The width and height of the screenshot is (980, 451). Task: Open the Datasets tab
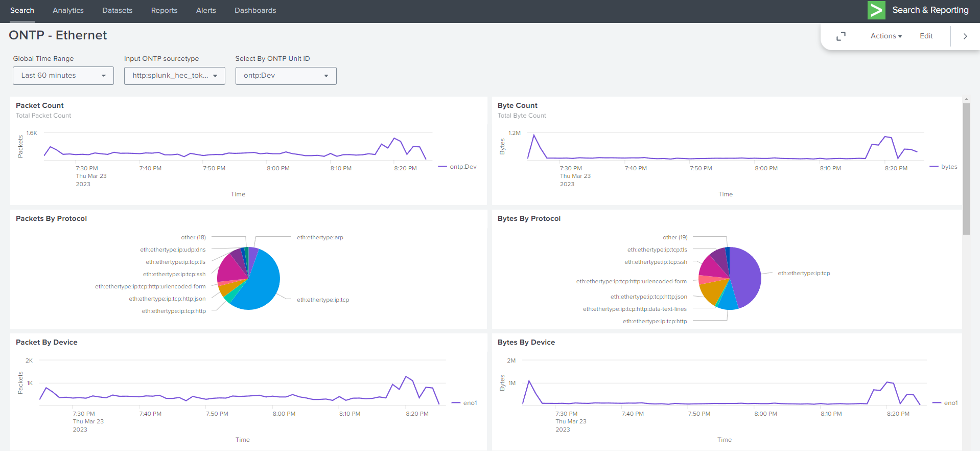(117, 11)
